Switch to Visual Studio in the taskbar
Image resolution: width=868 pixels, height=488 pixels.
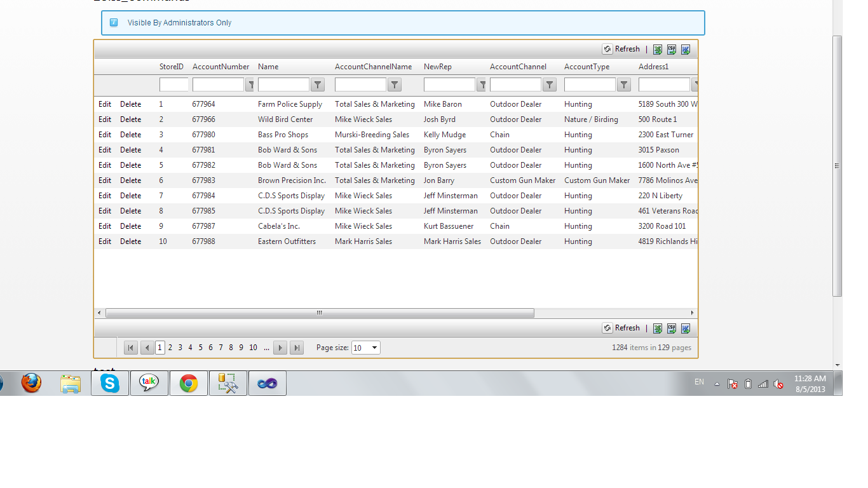268,383
